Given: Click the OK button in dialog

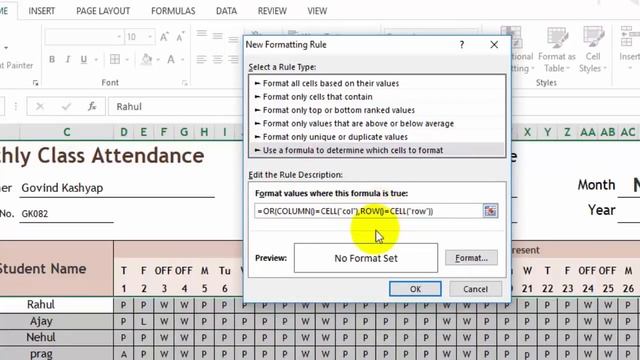Looking at the screenshot, I should [415, 289].
